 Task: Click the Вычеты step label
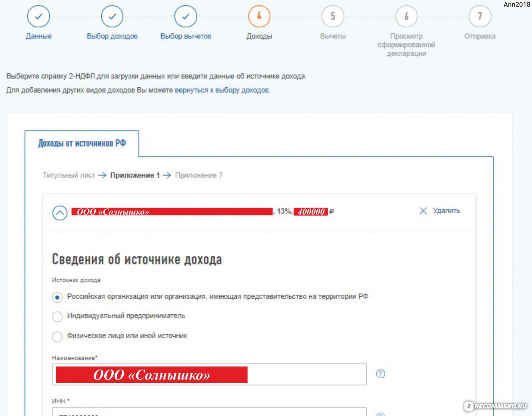tap(333, 36)
